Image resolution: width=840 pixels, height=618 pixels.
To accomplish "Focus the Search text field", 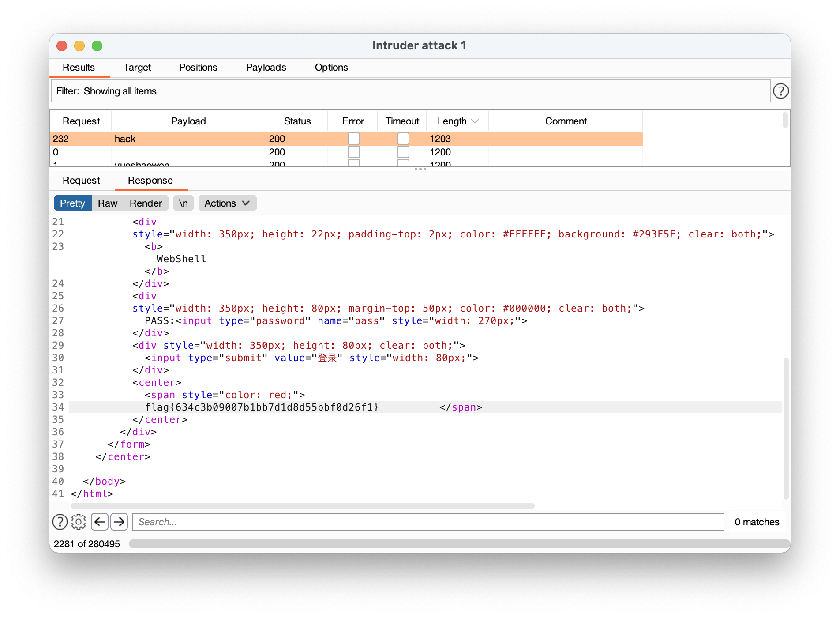I will 428,522.
